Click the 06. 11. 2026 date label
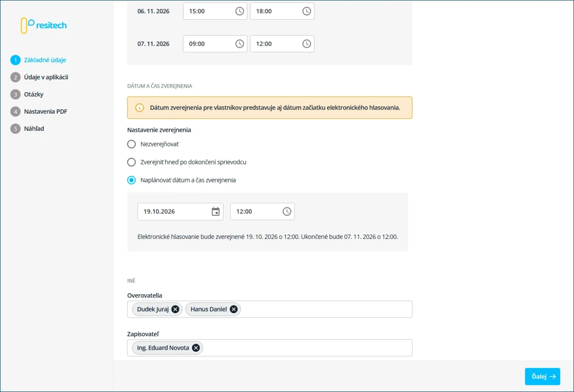 tap(153, 11)
